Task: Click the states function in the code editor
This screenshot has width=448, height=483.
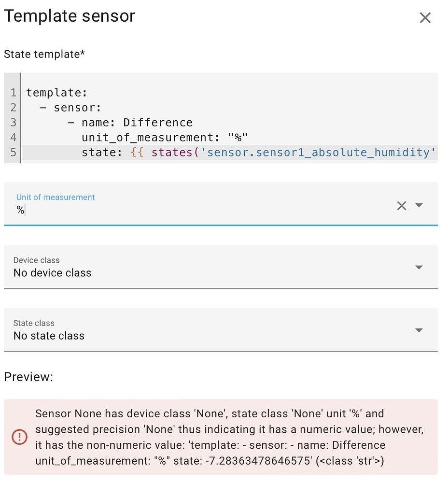Action: pyautogui.click(x=171, y=152)
